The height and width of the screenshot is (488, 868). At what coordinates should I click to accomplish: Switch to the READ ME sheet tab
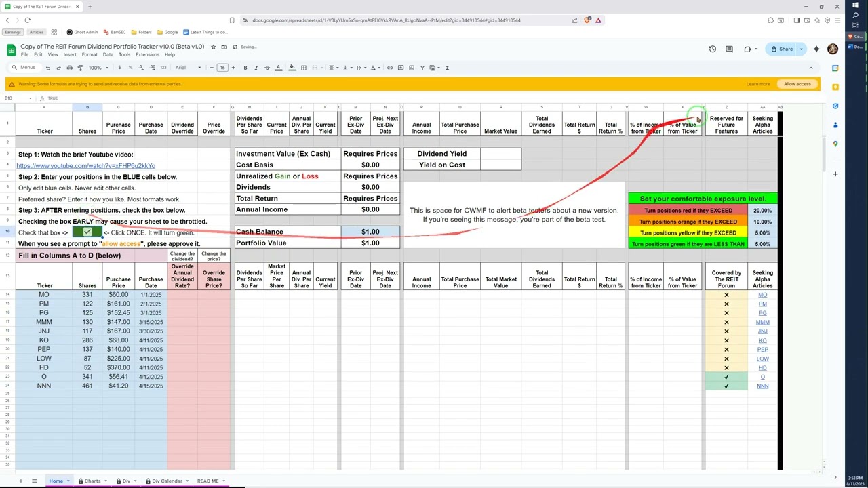(x=208, y=481)
